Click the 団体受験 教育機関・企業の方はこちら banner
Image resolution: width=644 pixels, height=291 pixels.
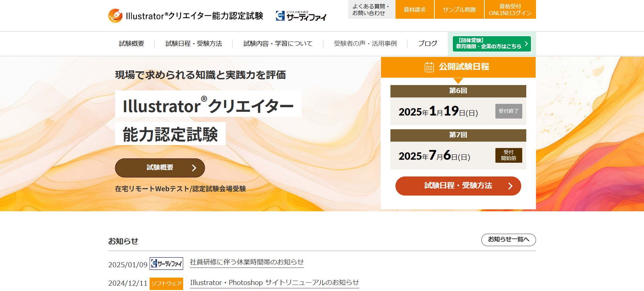click(492, 44)
